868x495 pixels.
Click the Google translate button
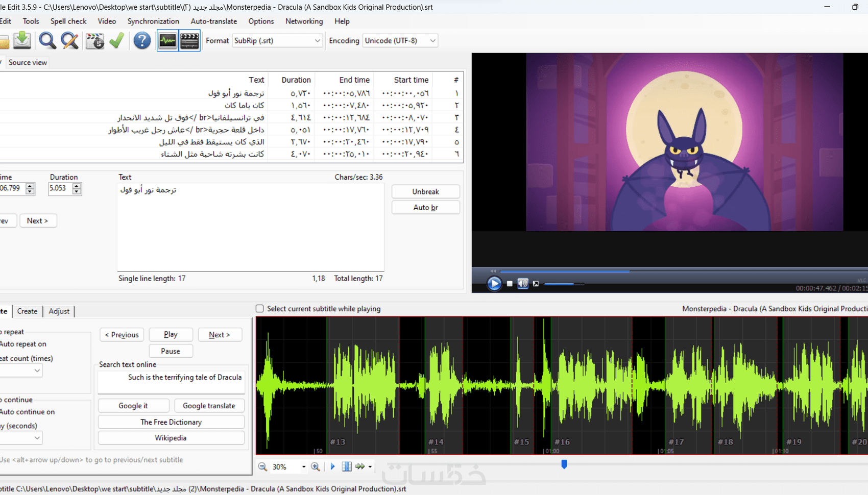coord(209,406)
